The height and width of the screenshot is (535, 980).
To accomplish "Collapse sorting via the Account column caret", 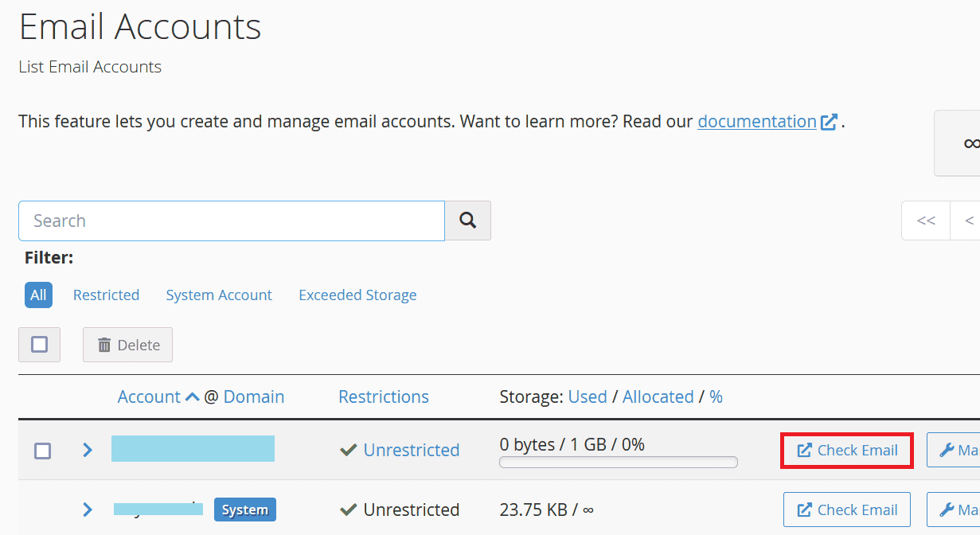I will (x=193, y=396).
